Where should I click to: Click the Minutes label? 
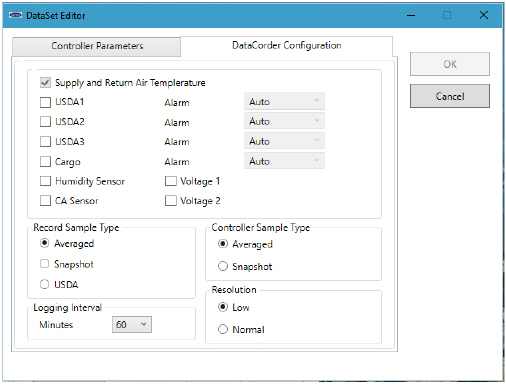point(56,325)
